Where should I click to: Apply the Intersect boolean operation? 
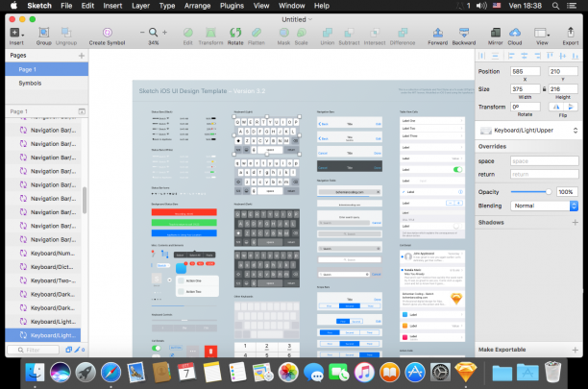tap(375, 33)
